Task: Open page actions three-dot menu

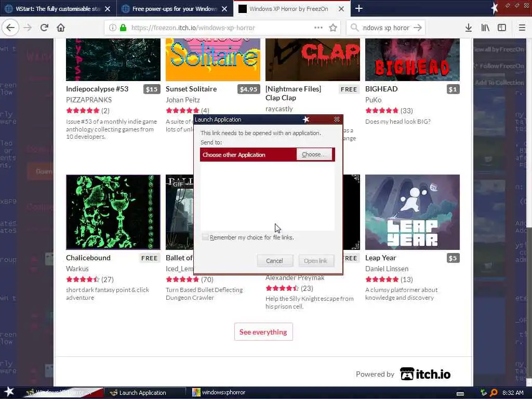Action: click(318, 28)
